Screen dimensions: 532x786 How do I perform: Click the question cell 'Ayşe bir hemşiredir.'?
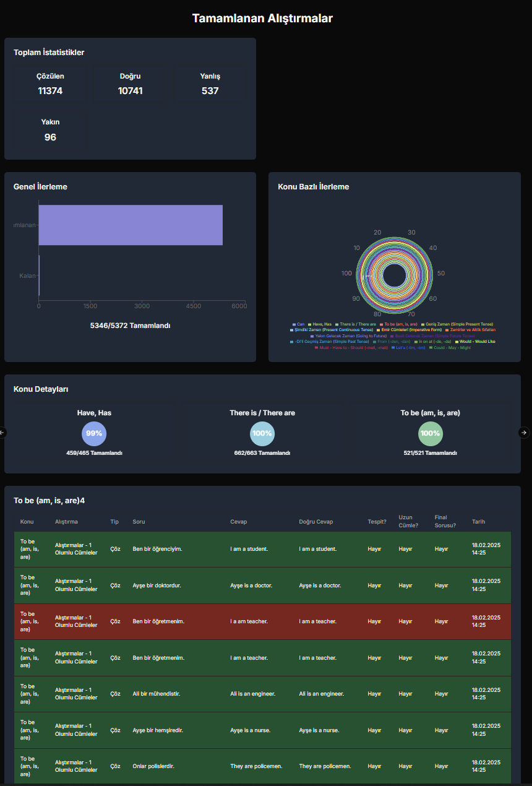pos(158,730)
